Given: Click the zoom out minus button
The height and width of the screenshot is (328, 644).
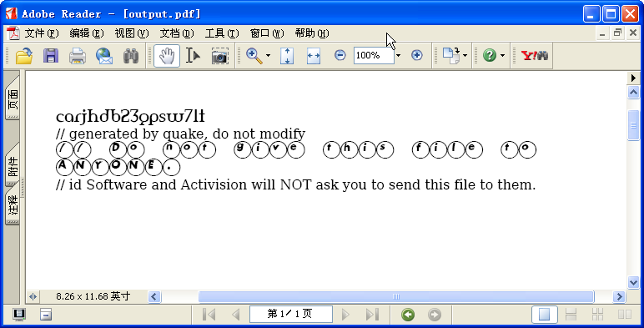Looking at the screenshot, I should click(x=340, y=55).
